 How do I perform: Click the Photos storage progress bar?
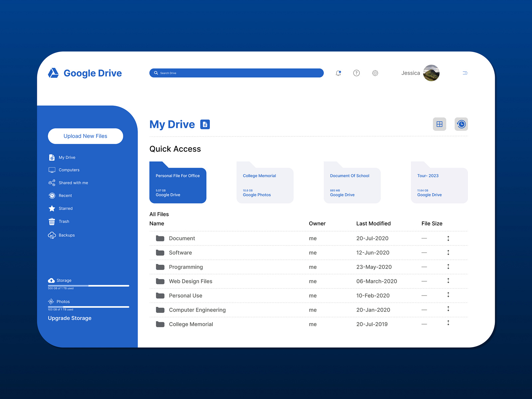[x=88, y=306]
